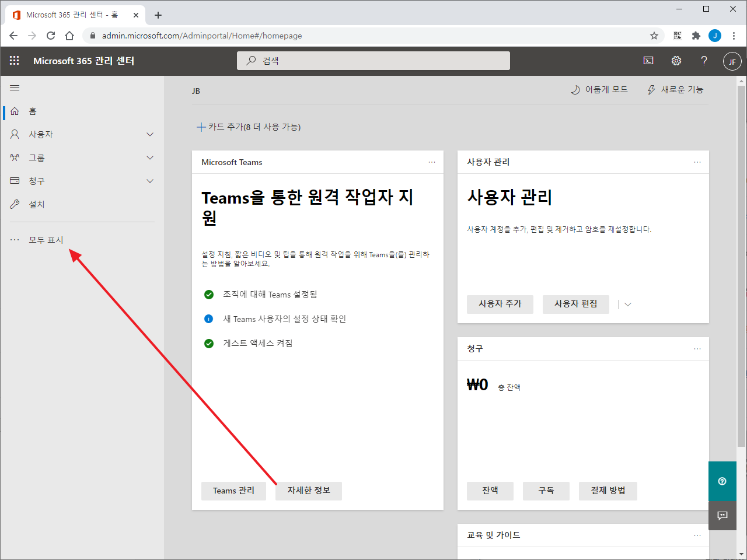The width and height of the screenshot is (747, 560).
Task: Open the JF account avatar
Action: tap(732, 61)
